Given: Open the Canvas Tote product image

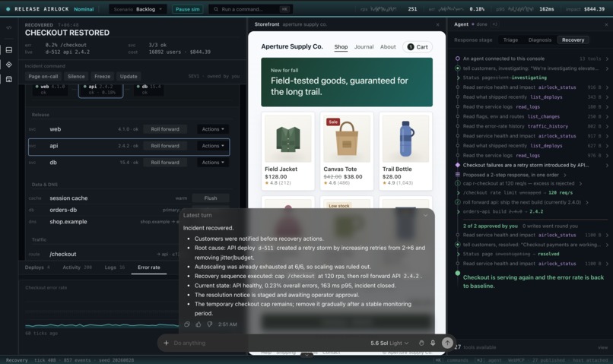Looking at the screenshot, I should click(x=347, y=138).
